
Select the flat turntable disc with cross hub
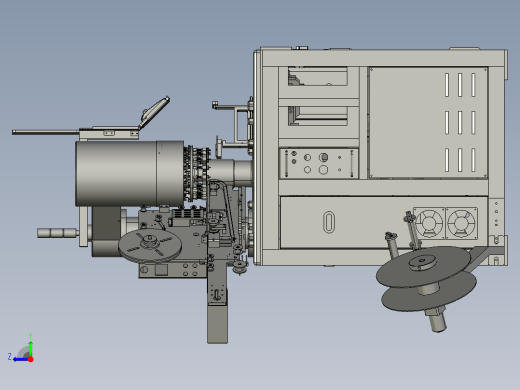(150, 245)
